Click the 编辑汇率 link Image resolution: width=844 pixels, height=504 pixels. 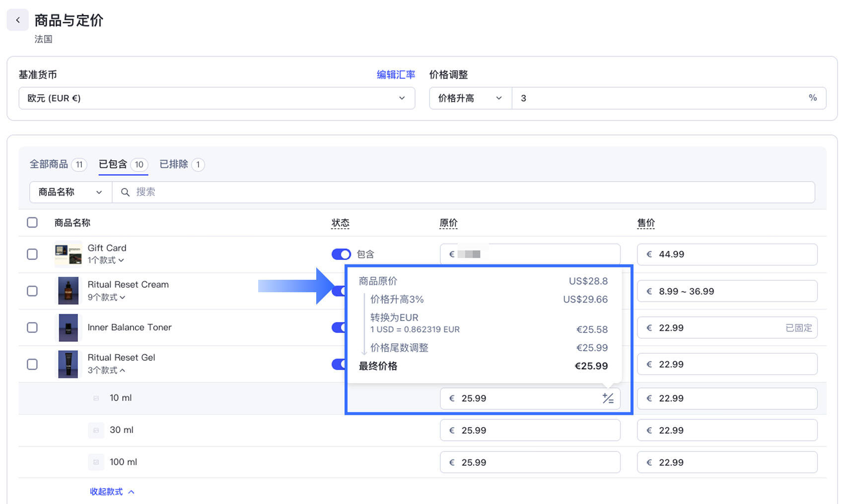(x=396, y=74)
